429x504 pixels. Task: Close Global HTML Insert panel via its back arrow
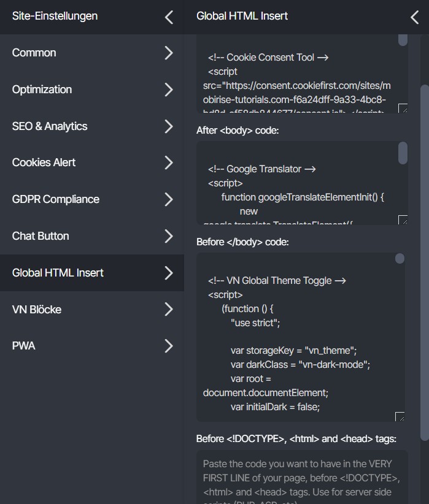pyautogui.click(x=415, y=17)
